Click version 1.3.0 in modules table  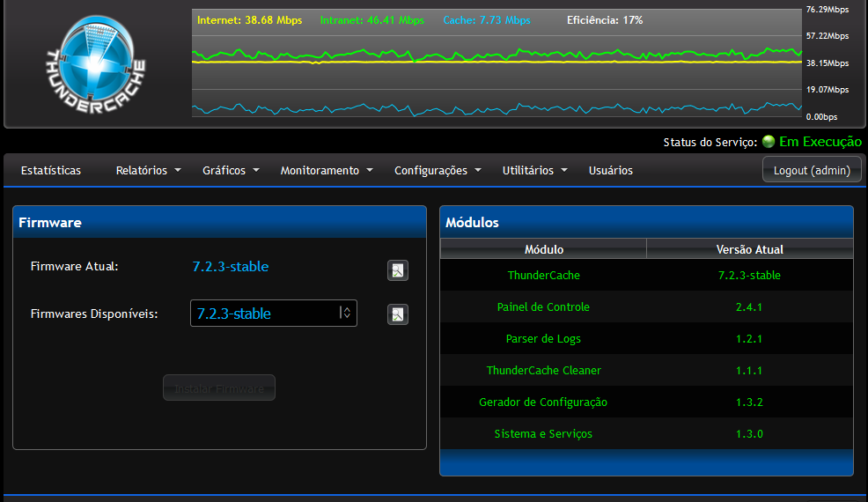(749, 434)
